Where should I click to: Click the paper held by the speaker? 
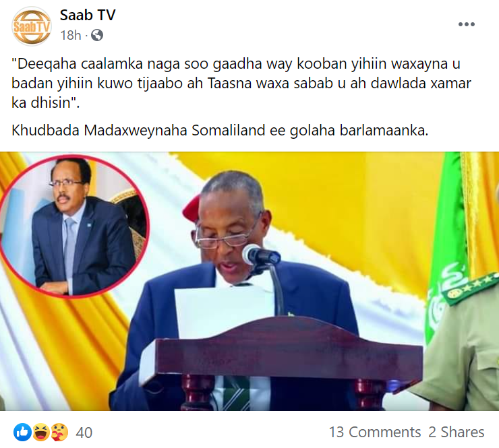[x=224, y=312]
